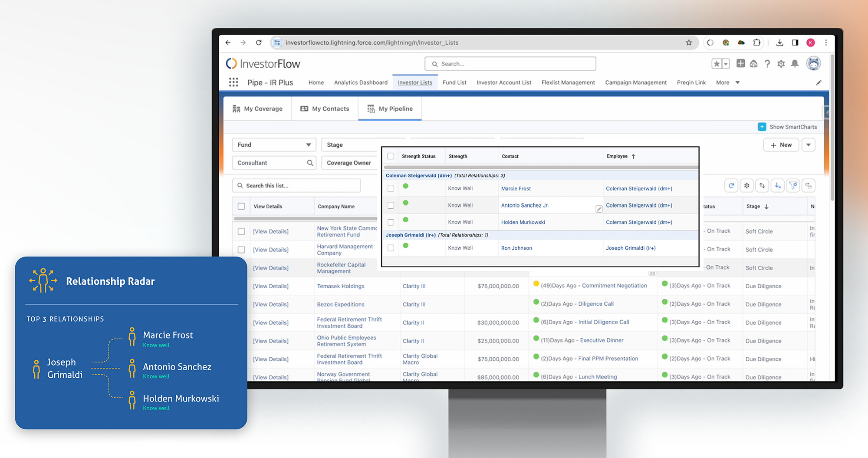Open list view settings gear
Viewport: 868px width, 458px height.
(747, 185)
